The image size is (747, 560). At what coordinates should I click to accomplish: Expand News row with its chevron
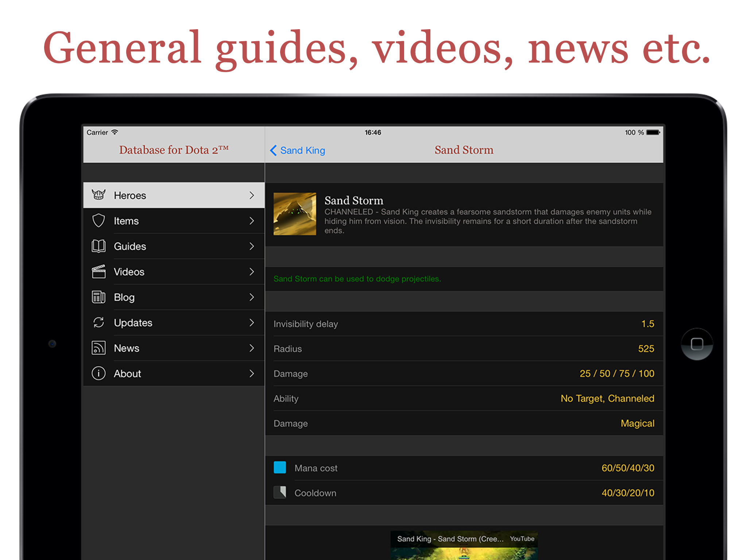tap(252, 348)
